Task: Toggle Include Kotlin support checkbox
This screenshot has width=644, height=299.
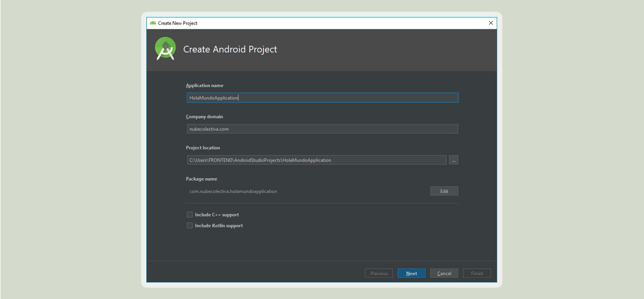Action: [x=190, y=225]
